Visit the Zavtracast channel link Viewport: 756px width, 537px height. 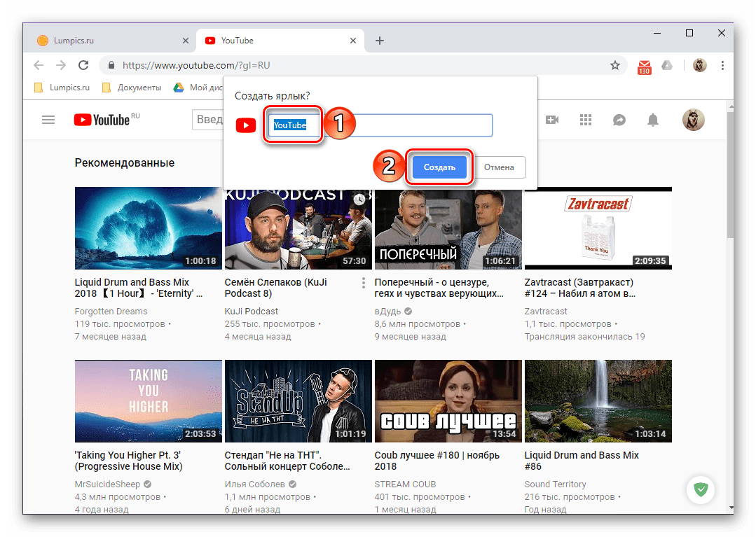[546, 311]
